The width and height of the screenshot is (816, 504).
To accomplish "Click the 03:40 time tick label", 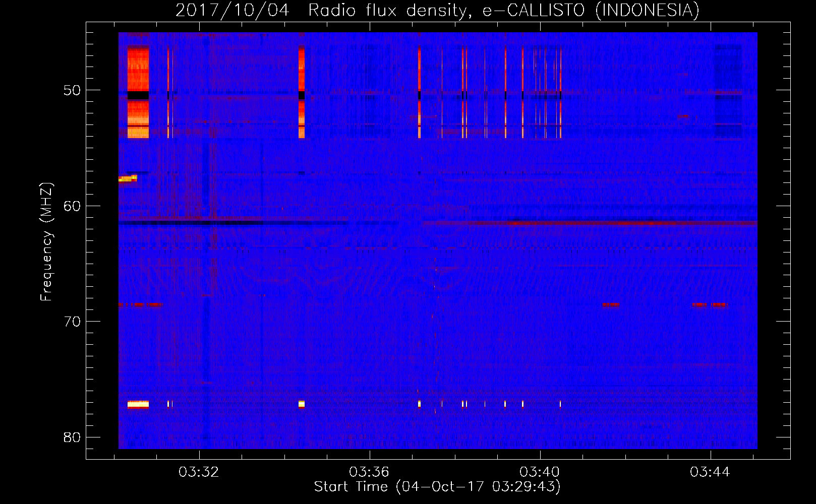I will [540, 472].
